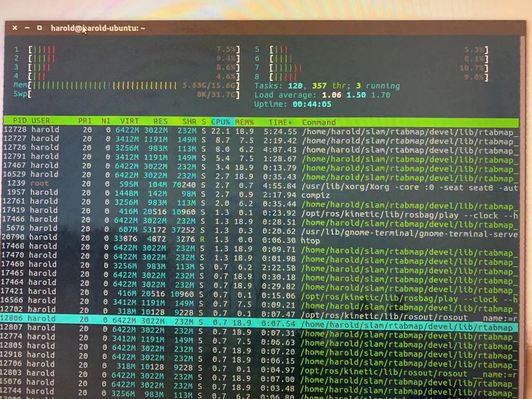532x399 pixels.
Task: Sort by the PRI column header
Action: click(85, 121)
